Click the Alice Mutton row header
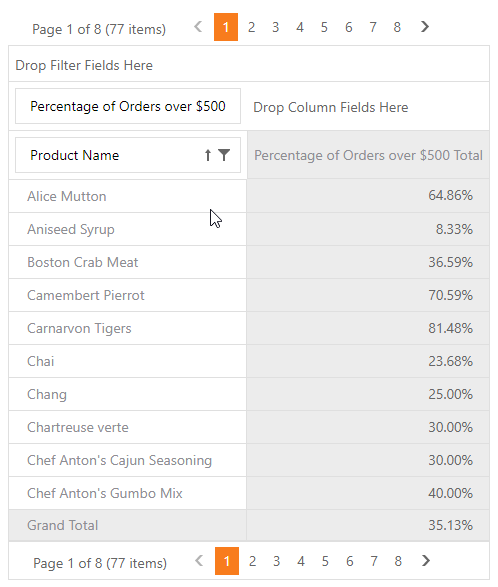Viewport: 498px width, 587px height. click(128, 196)
